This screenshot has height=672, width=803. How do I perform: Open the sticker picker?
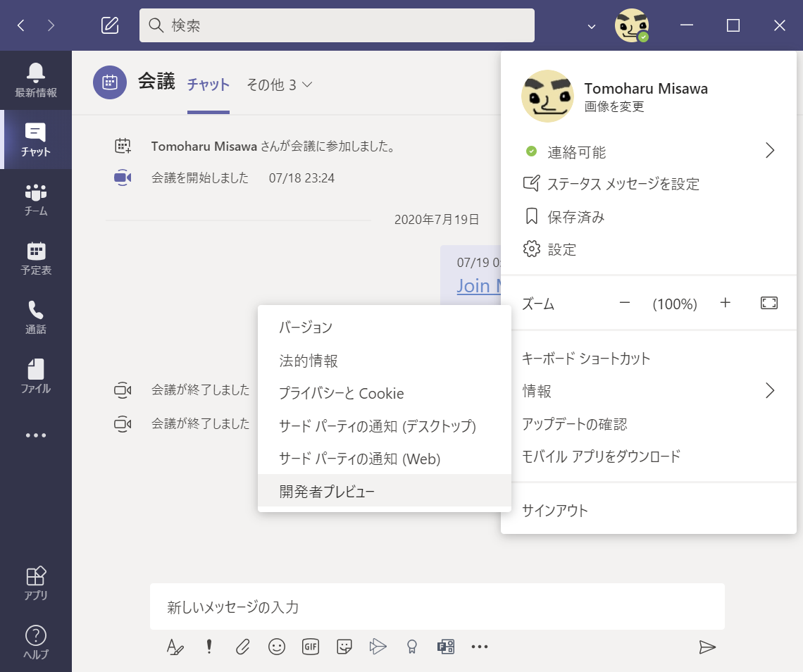pyautogui.click(x=344, y=647)
